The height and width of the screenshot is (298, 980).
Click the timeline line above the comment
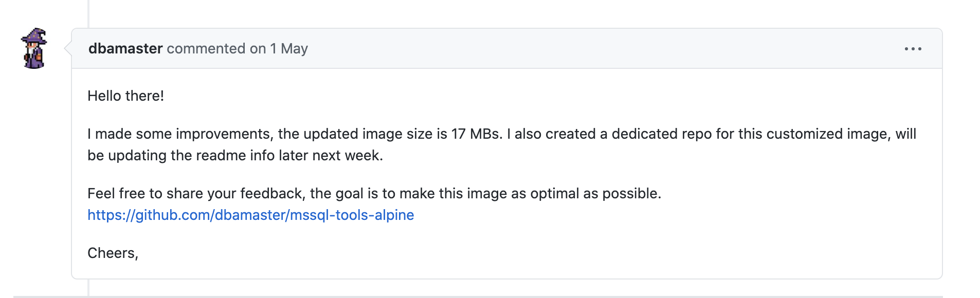88,14
